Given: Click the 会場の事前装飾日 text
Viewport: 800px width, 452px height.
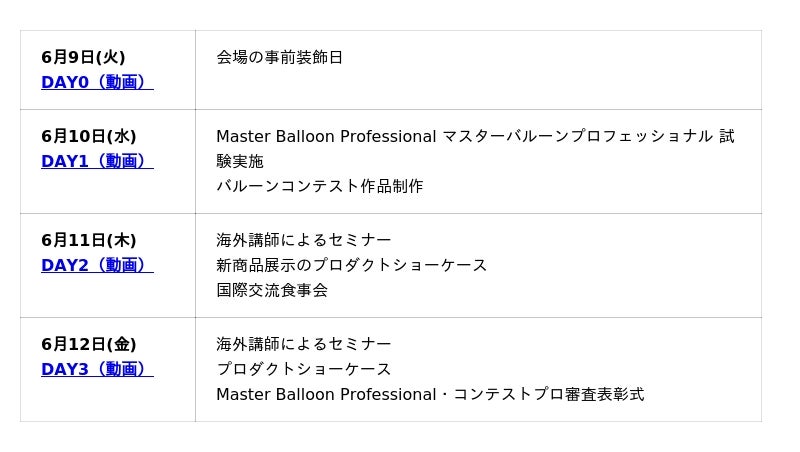Looking at the screenshot, I should pyautogui.click(x=280, y=57).
